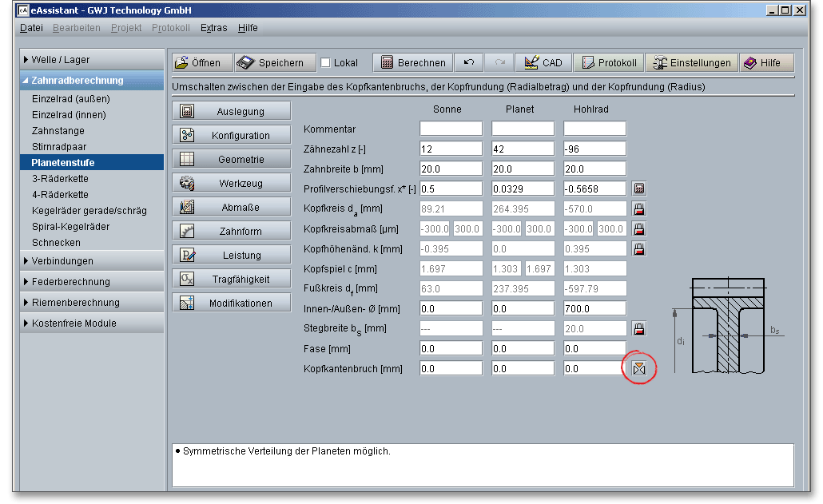The height and width of the screenshot is (504, 823).
Task: Click the Berechnen calculate button
Action: (412, 63)
